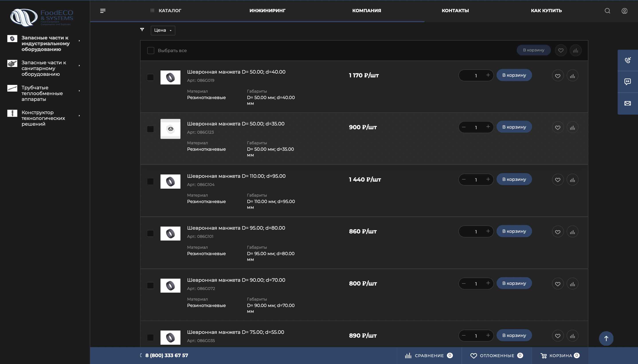Open the user account profile icon

coord(624,11)
